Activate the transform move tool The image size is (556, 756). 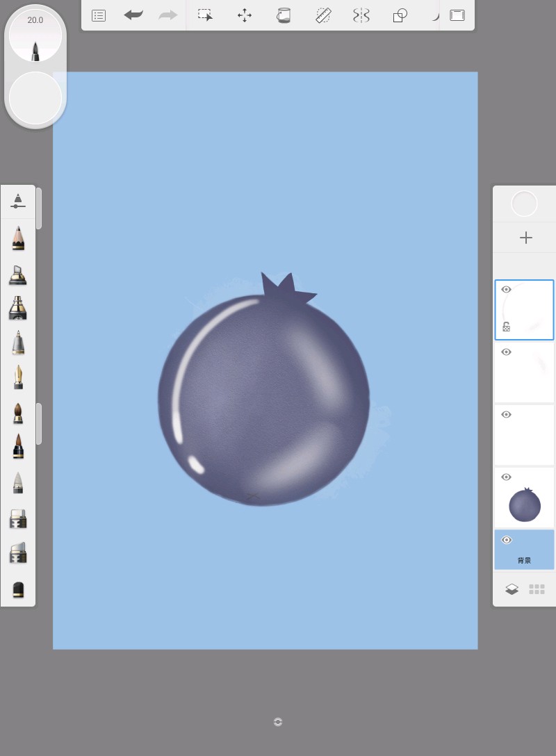click(x=245, y=15)
